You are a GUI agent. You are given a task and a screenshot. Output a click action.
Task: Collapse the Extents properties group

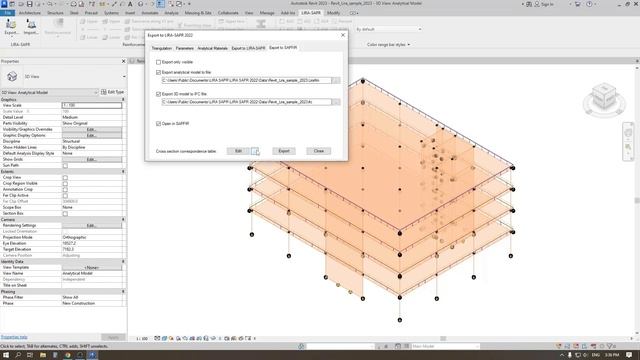tap(123, 172)
